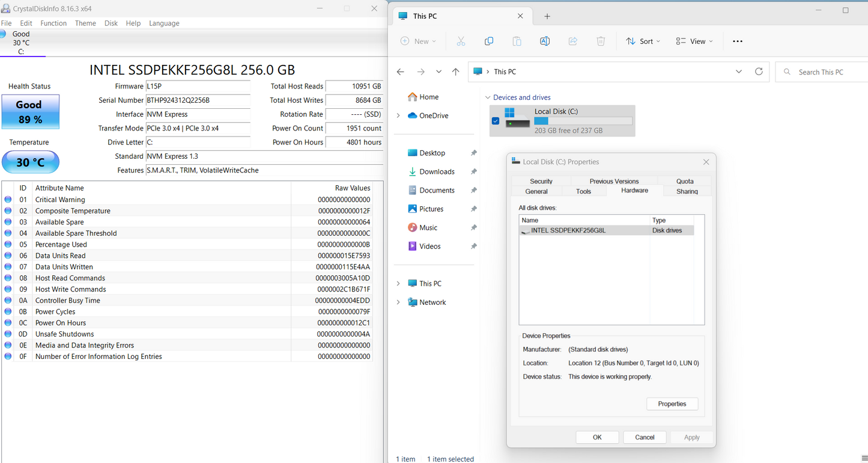868x463 pixels.
Task: Click the Share icon in Explorer toolbar
Action: (x=572, y=41)
